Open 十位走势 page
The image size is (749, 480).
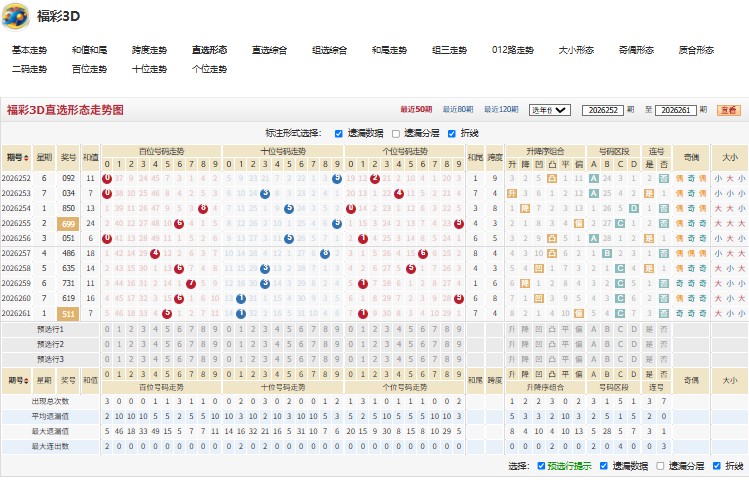coord(150,69)
